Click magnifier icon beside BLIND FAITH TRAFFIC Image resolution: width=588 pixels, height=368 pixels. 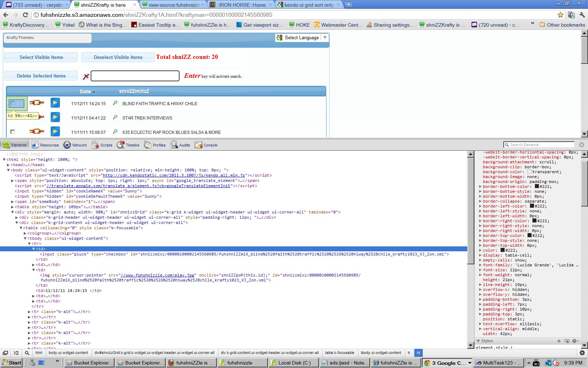(115, 103)
